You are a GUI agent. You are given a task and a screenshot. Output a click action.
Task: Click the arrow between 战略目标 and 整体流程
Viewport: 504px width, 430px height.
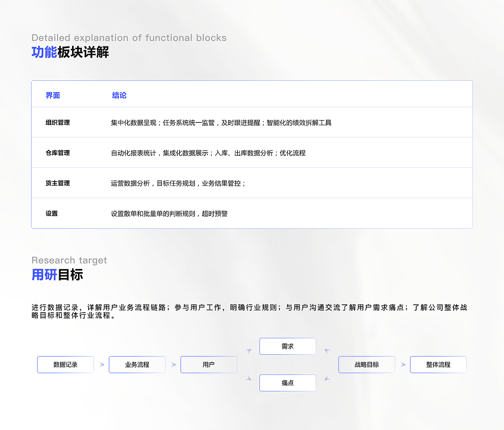click(402, 365)
